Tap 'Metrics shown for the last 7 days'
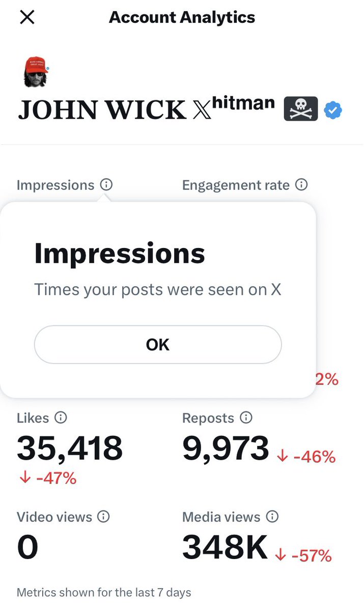Screen dimensions: 364x611 pyautogui.click(x=104, y=593)
